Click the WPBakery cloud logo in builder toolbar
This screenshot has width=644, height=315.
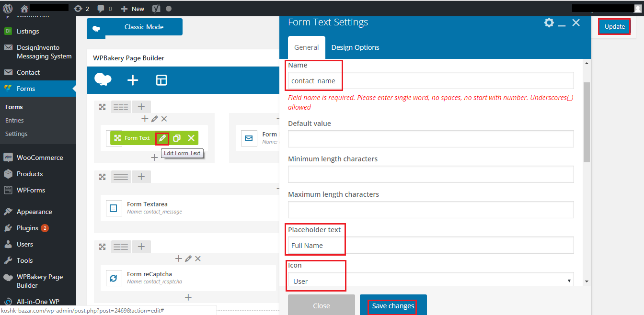pos(103,80)
